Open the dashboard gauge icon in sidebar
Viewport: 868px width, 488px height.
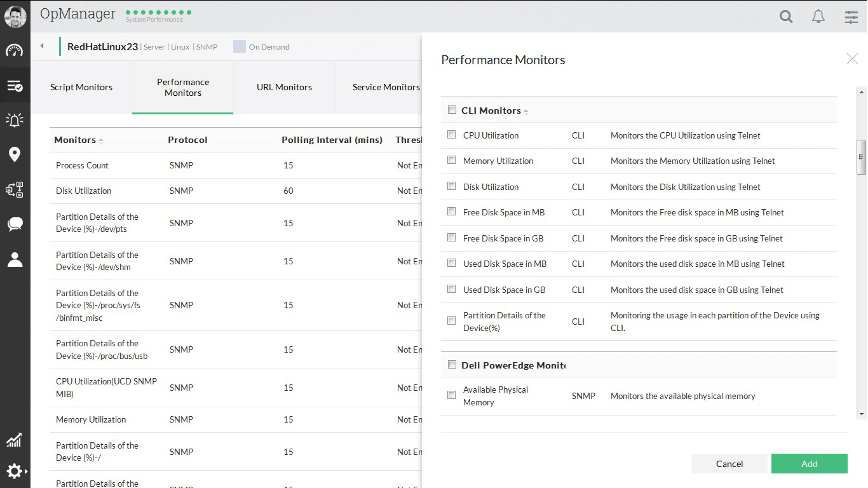tap(15, 51)
